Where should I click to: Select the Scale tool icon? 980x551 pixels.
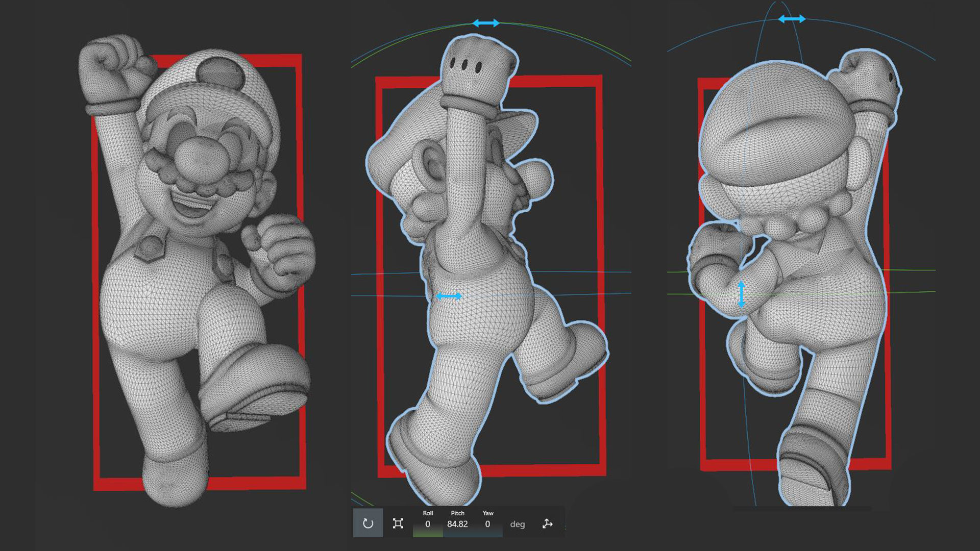tap(398, 523)
